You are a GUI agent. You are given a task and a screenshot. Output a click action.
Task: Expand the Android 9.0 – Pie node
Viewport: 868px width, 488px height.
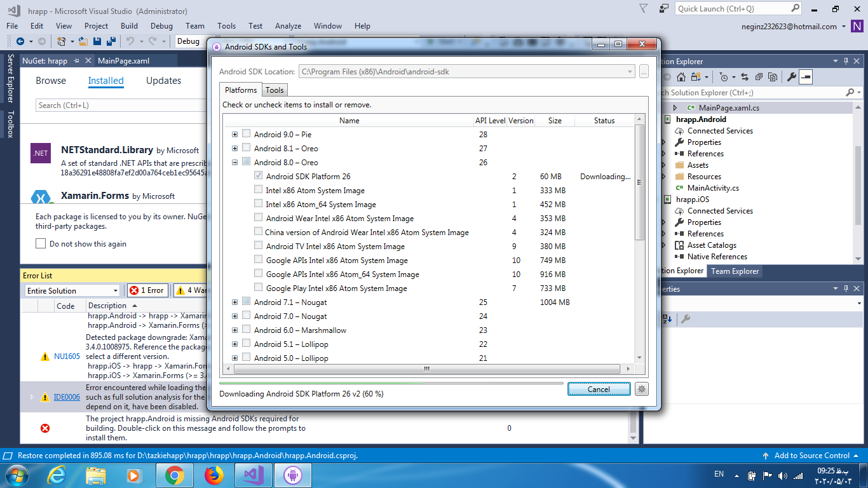tap(235, 134)
